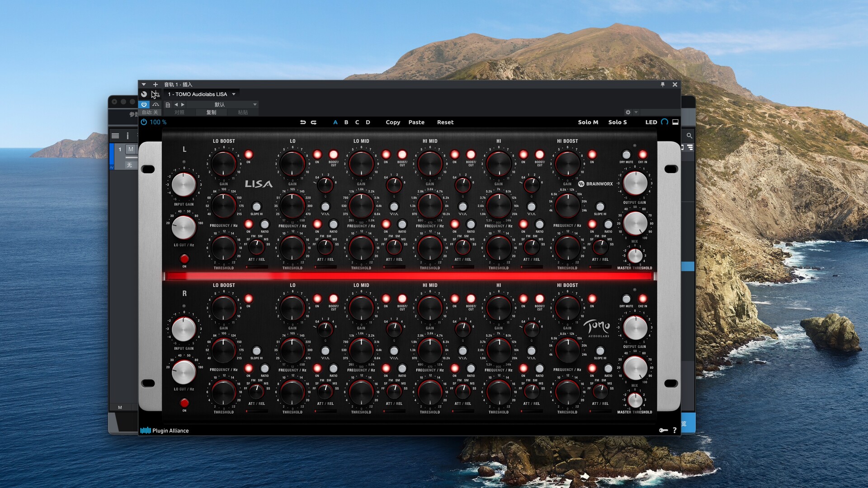The image size is (868, 488).
Task: Click the 复制 copy button
Action: [211, 113]
